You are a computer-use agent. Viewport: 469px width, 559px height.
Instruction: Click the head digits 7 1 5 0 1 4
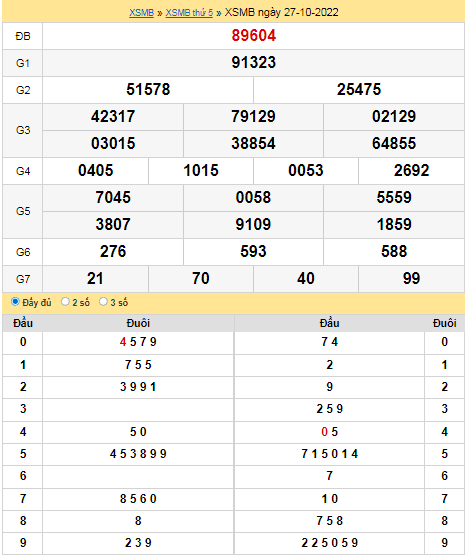click(x=329, y=454)
